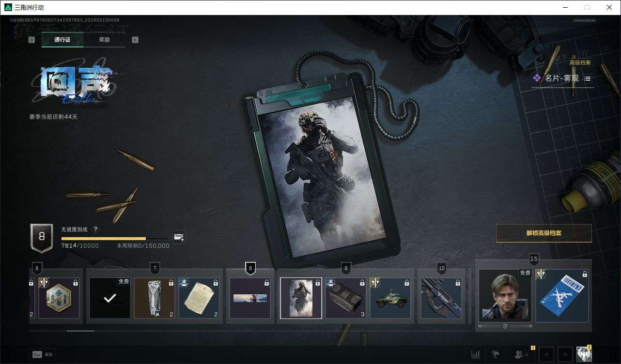Click the level 6 marker above rewards
This screenshot has width=621, height=364.
point(36,268)
